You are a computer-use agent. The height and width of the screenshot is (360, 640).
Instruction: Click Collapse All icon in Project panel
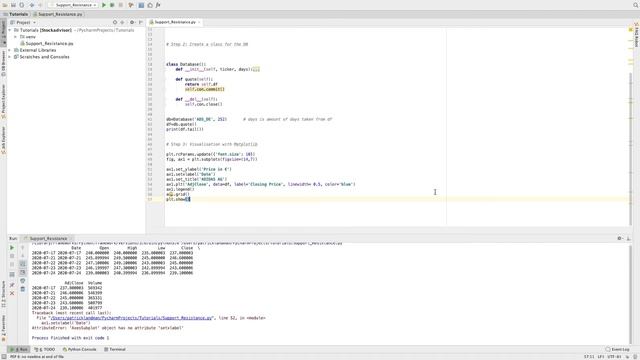tap(122, 22)
